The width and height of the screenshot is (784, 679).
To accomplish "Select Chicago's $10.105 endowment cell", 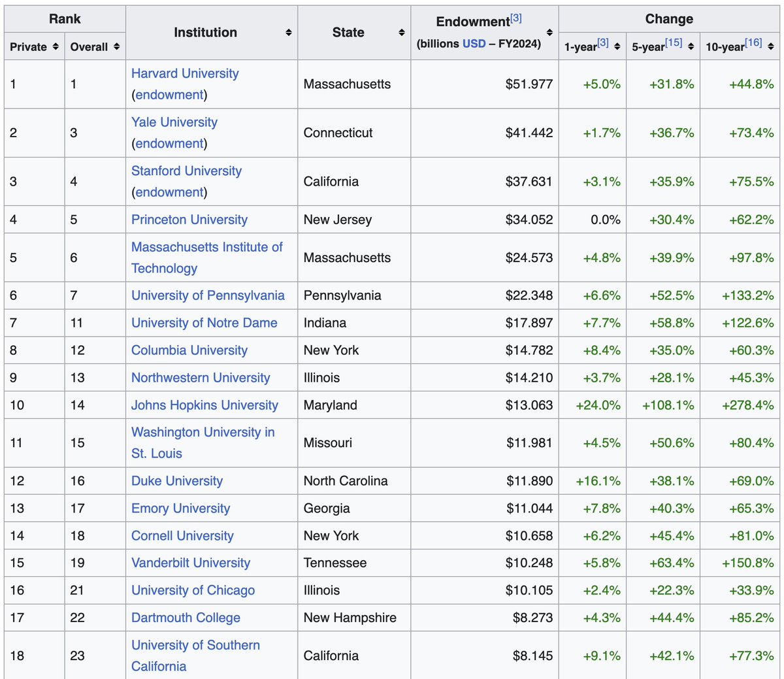I will click(485, 590).
